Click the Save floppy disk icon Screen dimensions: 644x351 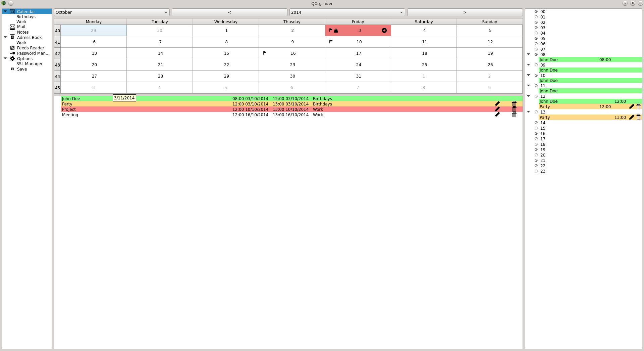coord(12,69)
